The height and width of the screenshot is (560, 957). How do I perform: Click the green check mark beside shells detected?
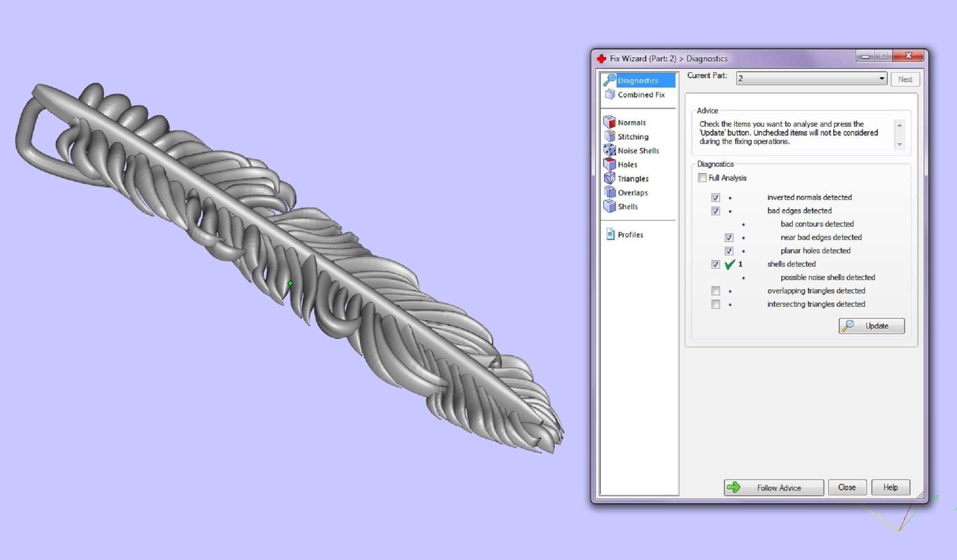729,265
